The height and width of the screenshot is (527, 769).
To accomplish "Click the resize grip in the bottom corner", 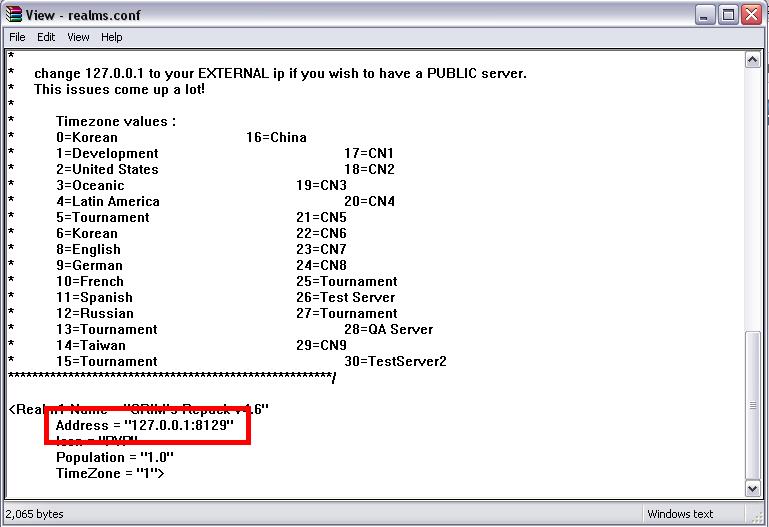I will [x=760, y=518].
